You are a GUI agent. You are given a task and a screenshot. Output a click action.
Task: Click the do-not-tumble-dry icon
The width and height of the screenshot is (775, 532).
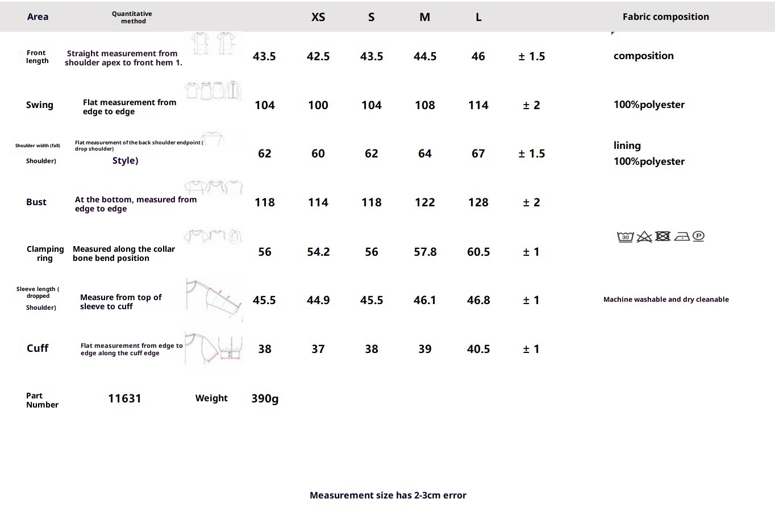click(663, 236)
